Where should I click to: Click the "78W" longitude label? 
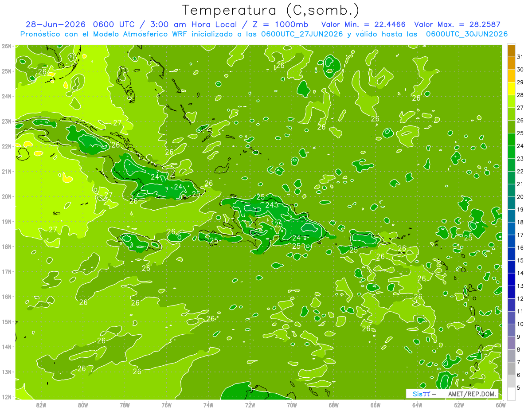click(x=125, y=405)
